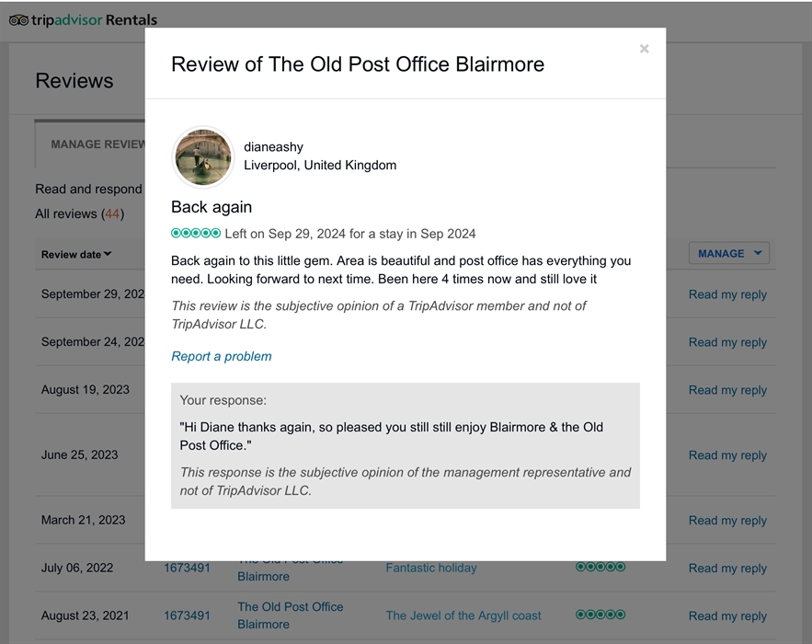Viewport: 812px width, 644px height.
Task: Open Read my reply for August 23, 2021
Action: pyautogui.click(x=727, y=616)
